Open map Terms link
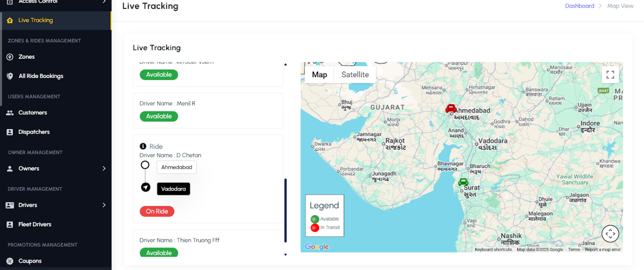The height and width of the screenshot is (270, 644). click(x=574, y=249)
